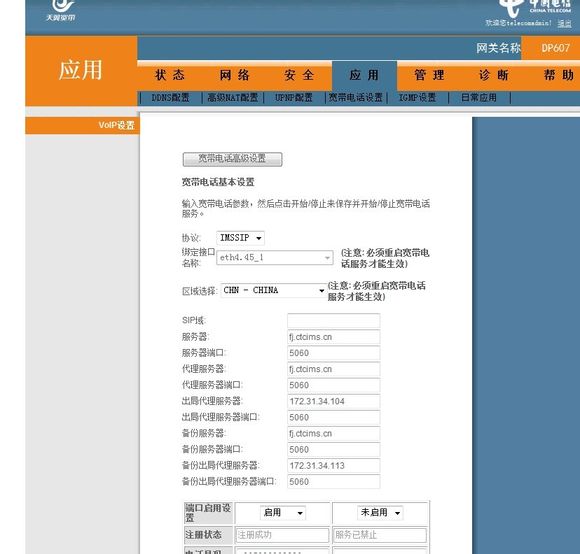Click the 代理服务器端口 field
Image resolution: width=580 pixels, height=554 pixels.
pos(334,385)
